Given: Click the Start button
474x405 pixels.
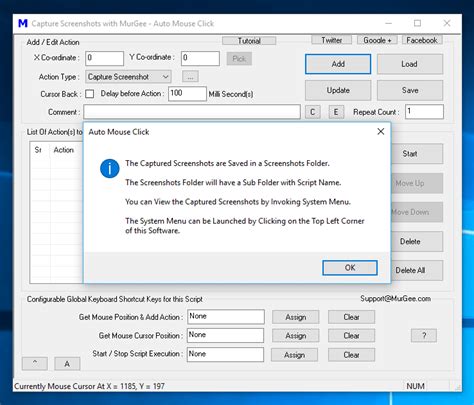Looking at the screenshot, I should pyautogui.click(x=417, y=154).
